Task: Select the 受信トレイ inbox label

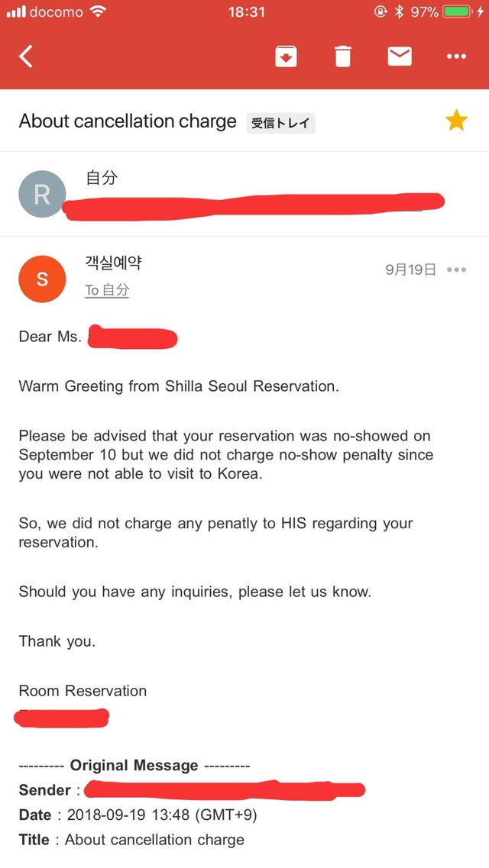Action: coord(280,123)
